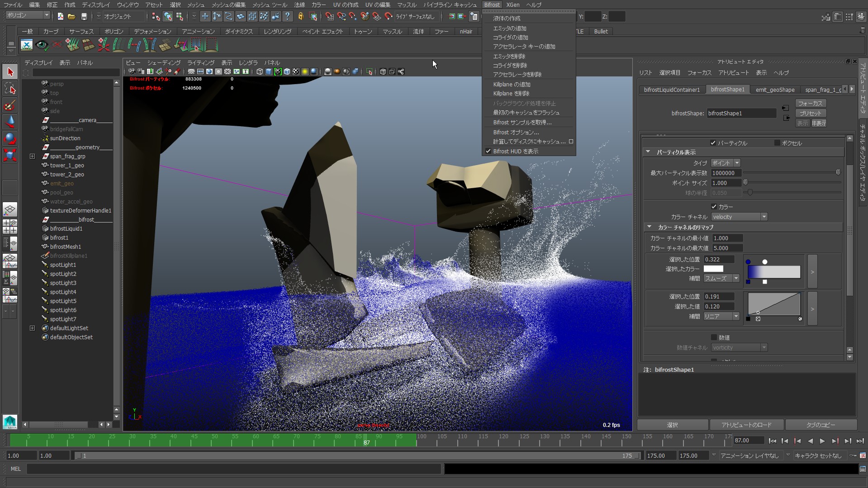
Task: Activate the Lasso selection tool
Action: click(10, 89)
